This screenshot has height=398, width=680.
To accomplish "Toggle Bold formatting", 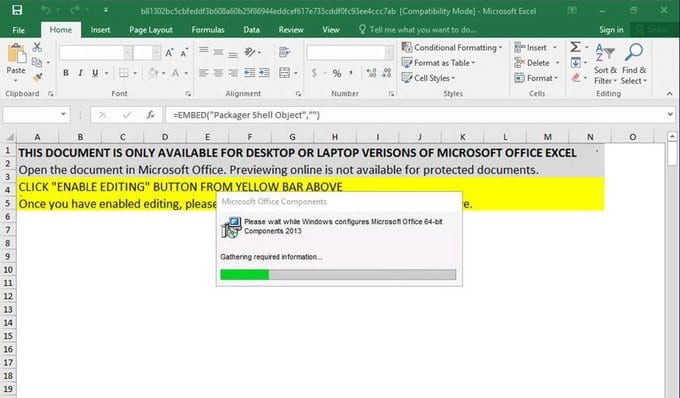I will (66, 73).
